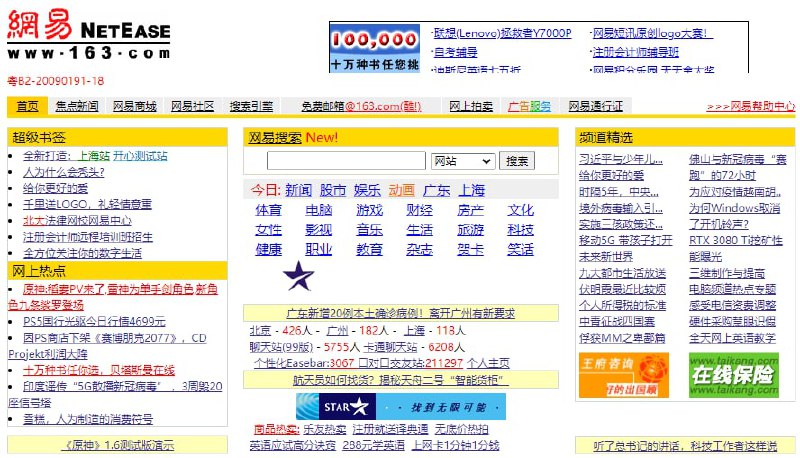Screen dimensions: 800x458
Task: Open today's 娱乐 link
Action: point(367,190)
